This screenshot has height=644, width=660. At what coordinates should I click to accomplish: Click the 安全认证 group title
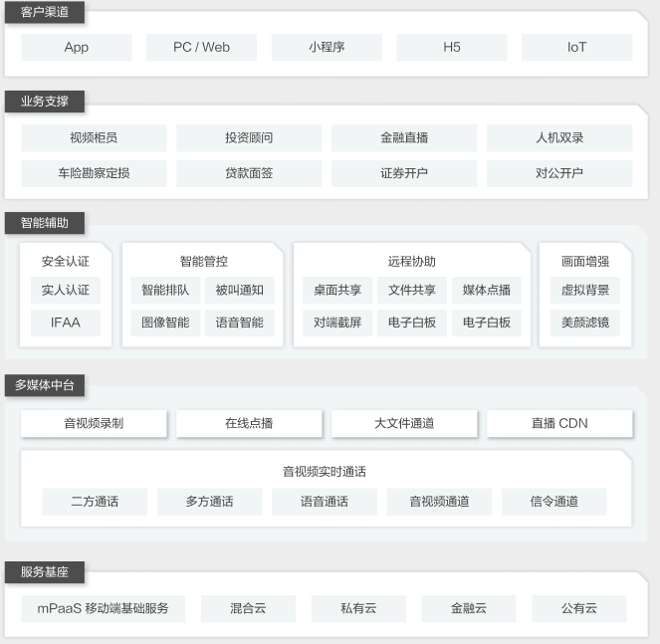(x=66, y=262)
